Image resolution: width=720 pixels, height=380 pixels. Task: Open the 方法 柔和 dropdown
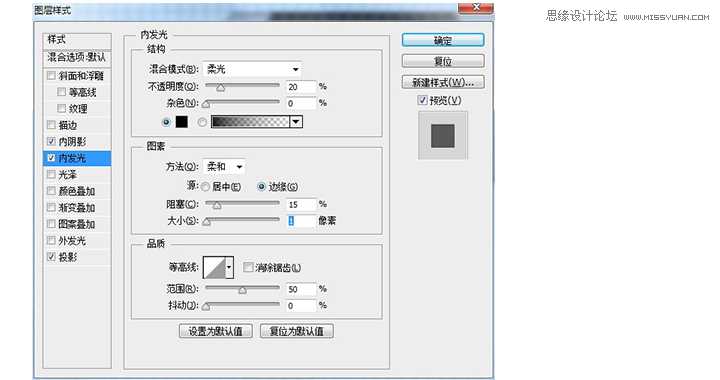tap(224, 167)
